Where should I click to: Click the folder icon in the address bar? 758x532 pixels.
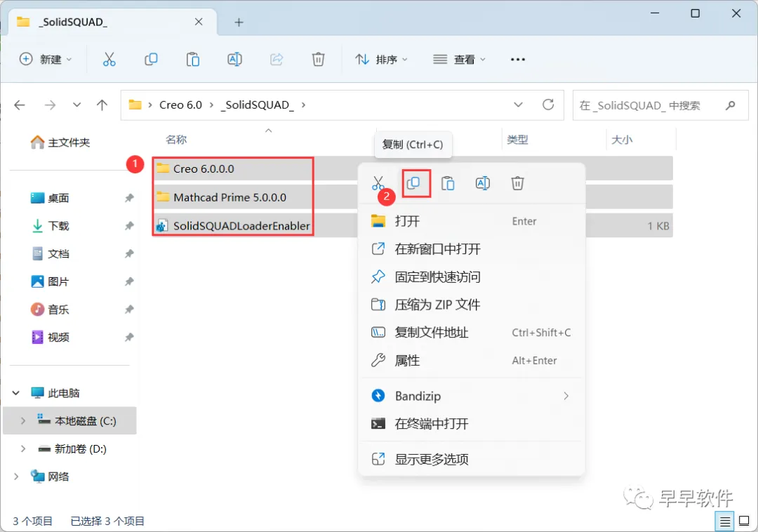pyautogui.click(x=135, y=105)
